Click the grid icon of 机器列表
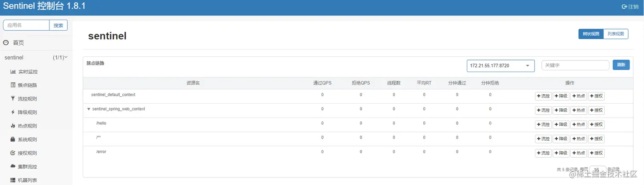 13,180
